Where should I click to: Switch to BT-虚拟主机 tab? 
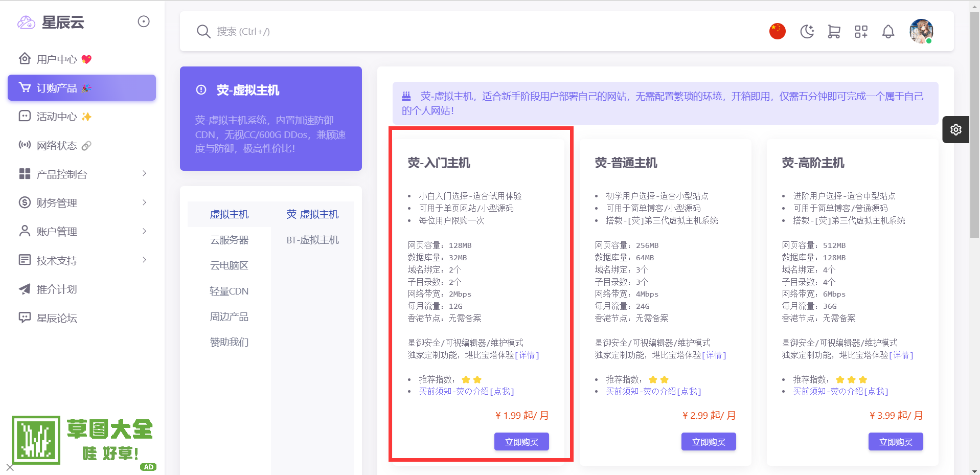pyautogui.click(x=312, y=240)
